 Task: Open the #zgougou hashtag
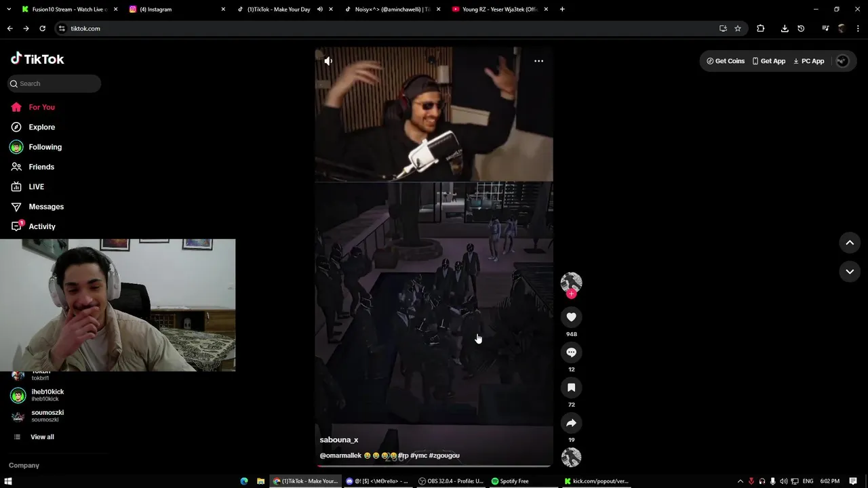pyautogui.click(x=444, y=455)
